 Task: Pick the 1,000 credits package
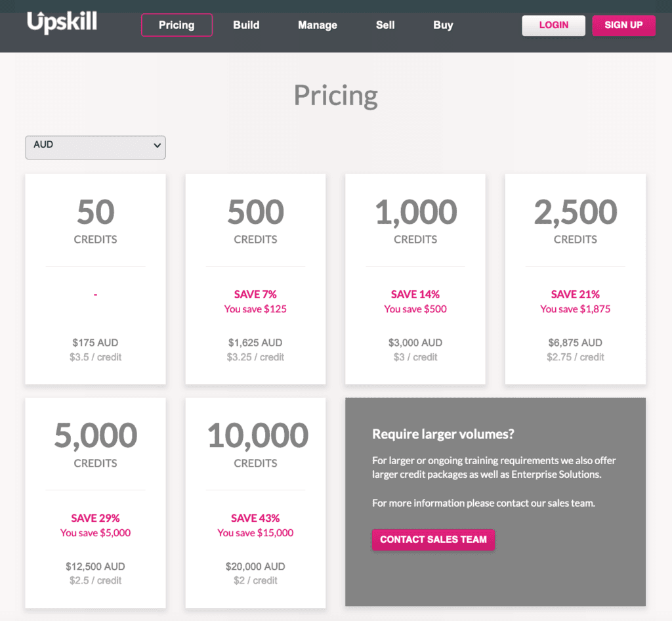tap(415, 278)
